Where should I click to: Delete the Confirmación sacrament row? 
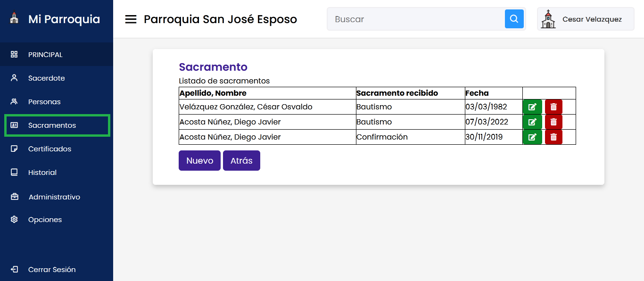553,137
